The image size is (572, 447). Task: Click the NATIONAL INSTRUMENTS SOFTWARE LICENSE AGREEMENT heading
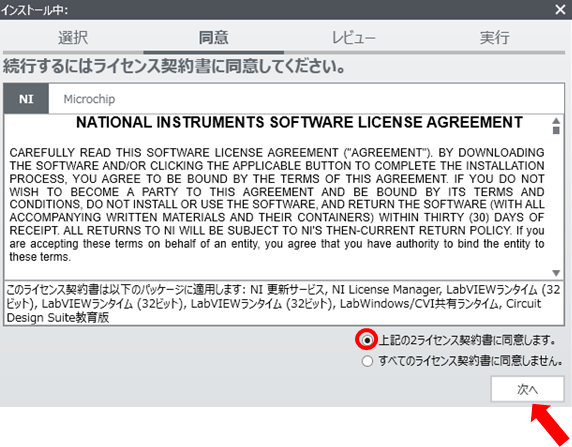[x=299, y=122]
